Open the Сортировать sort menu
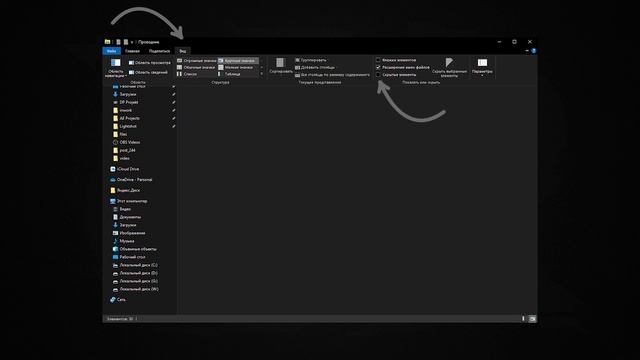The height and width of the screenshot is (360, 640). tap(280, 66)
